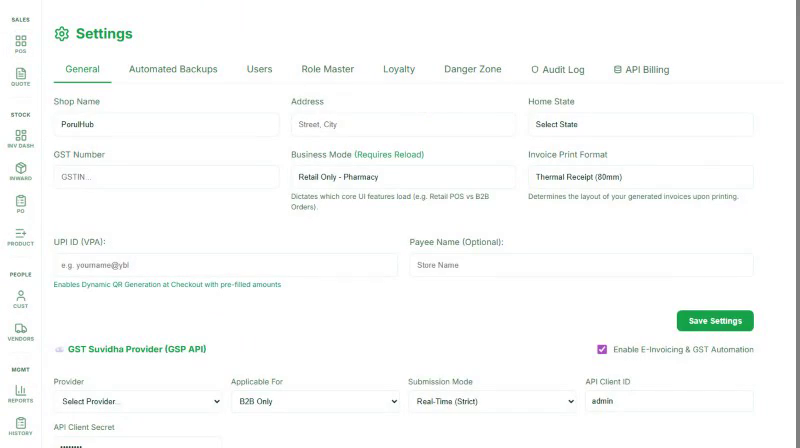Switch to the Users tab

tap(259, 69)
